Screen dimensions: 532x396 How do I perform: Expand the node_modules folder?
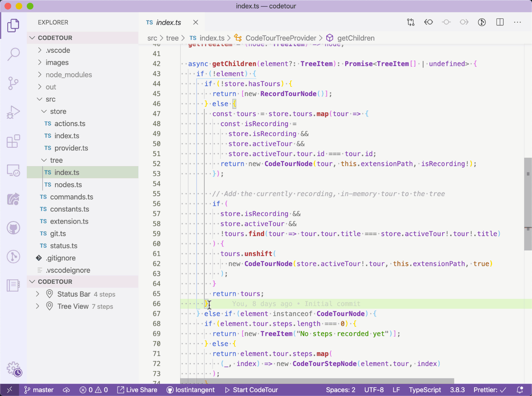click(x=69, y=75)
